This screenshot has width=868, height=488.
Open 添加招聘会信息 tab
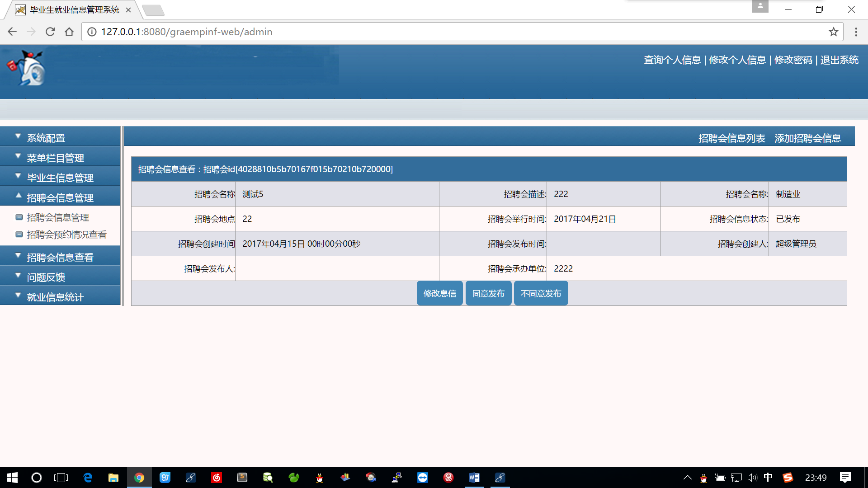[807, 138]
